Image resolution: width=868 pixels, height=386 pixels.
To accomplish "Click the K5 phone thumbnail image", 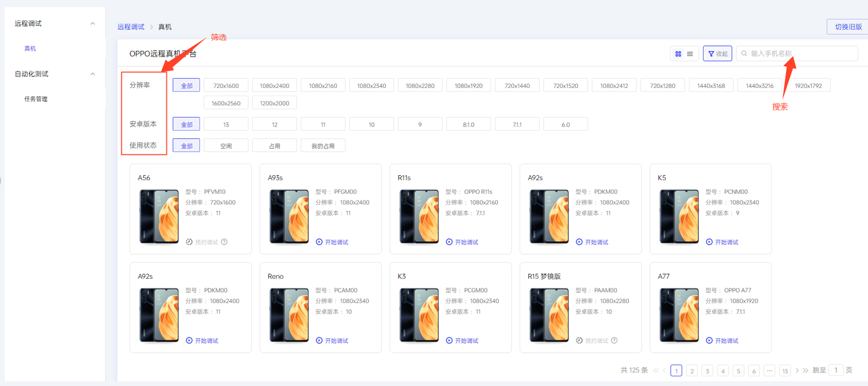I will [x=679, y=216].
